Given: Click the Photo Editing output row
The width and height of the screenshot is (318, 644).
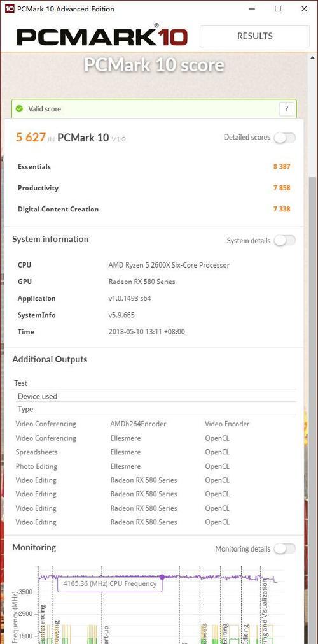Looking at the screenshot, I should pyautogui.click(x=154, y=466).
